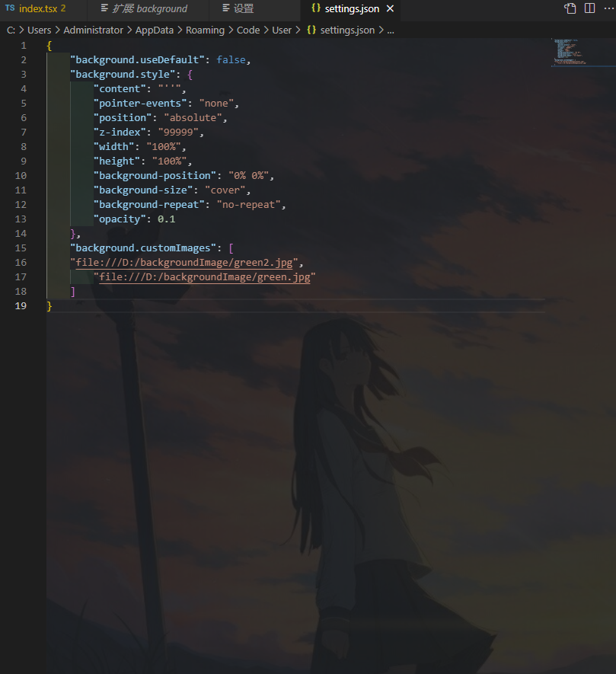Open Settings UI icon in editor toolbar
Image resolution: width=616 pixels, height=674 pixels.
click(570, 8)
